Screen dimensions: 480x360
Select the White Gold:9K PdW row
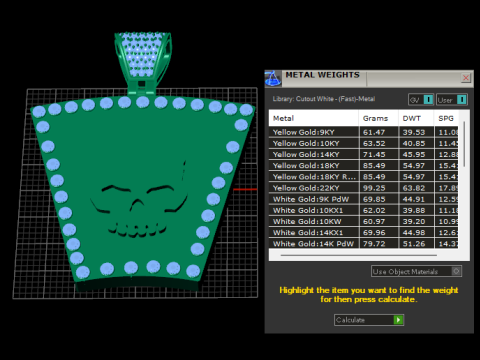pyautogui.click(x=363, y=199)
